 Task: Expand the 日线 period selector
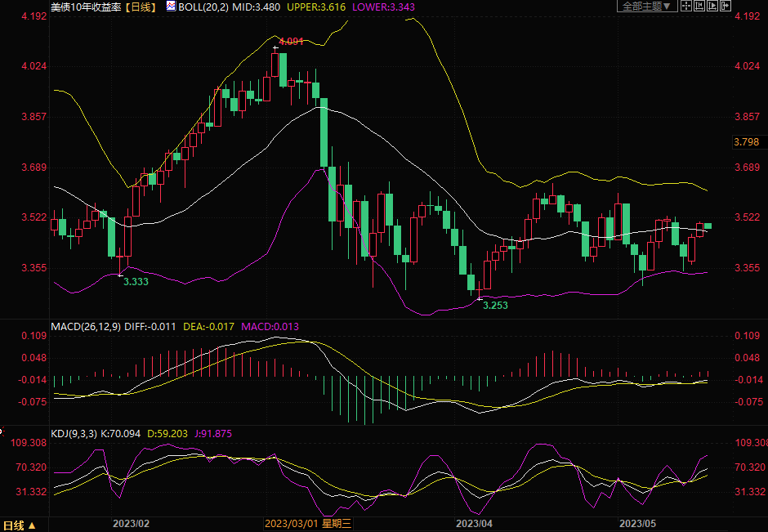(20, 525)
